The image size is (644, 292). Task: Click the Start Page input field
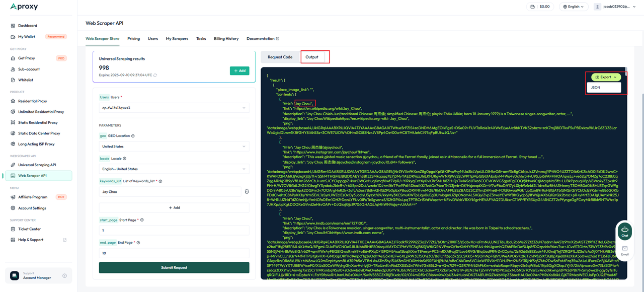[x=174, y=230]
